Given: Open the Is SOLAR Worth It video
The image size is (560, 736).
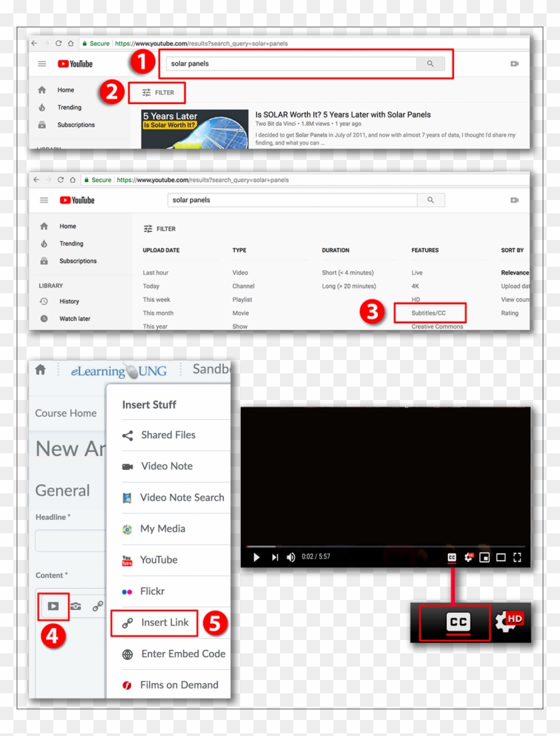Looking at the screenshot, I should tap(343, 114).
